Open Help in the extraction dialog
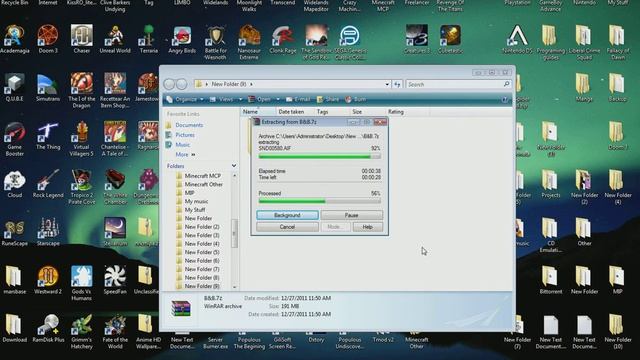 (x=367, y=227)
